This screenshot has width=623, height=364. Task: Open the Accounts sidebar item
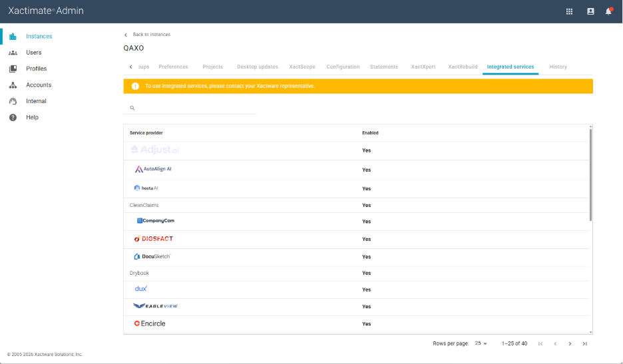click(39, 85)
